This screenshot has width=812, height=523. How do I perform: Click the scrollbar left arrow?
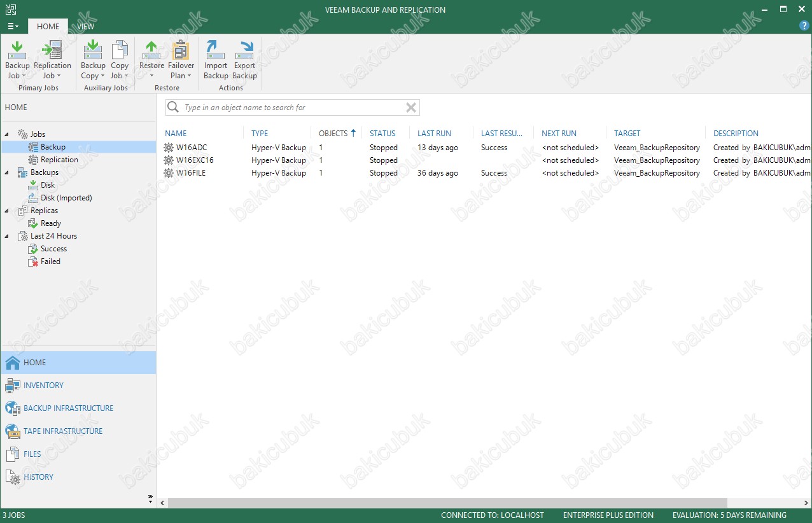(x=162, y=503)
